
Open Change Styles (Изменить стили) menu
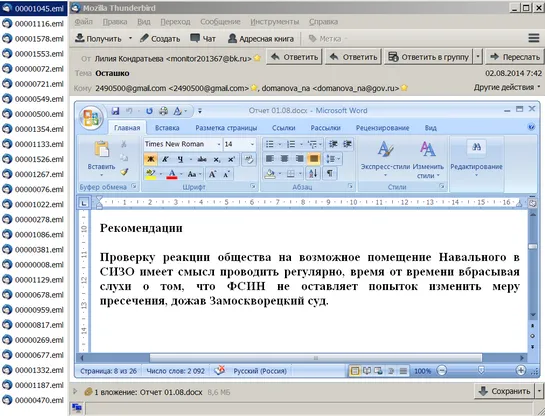click(428, 159)
